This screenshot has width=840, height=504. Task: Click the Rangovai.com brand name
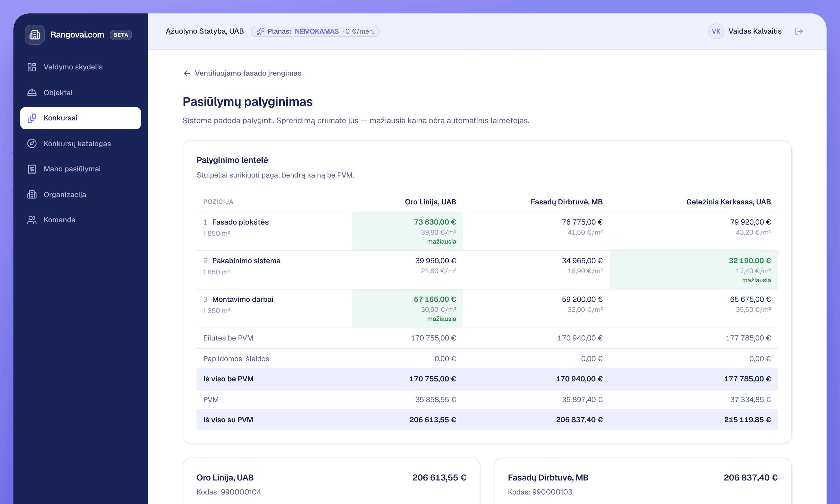pyautogui.click(x=77, y=35)
